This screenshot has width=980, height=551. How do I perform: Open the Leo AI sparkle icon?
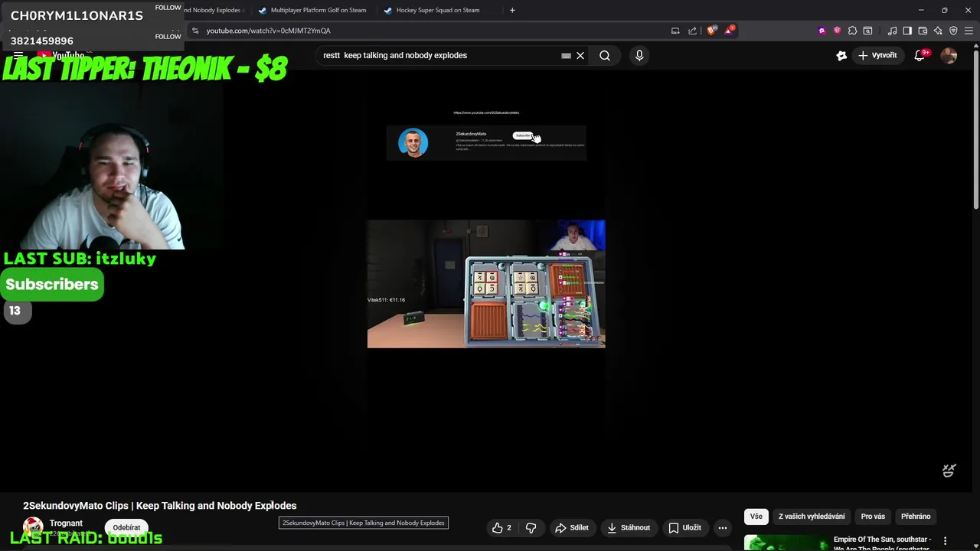coord(938,31)
